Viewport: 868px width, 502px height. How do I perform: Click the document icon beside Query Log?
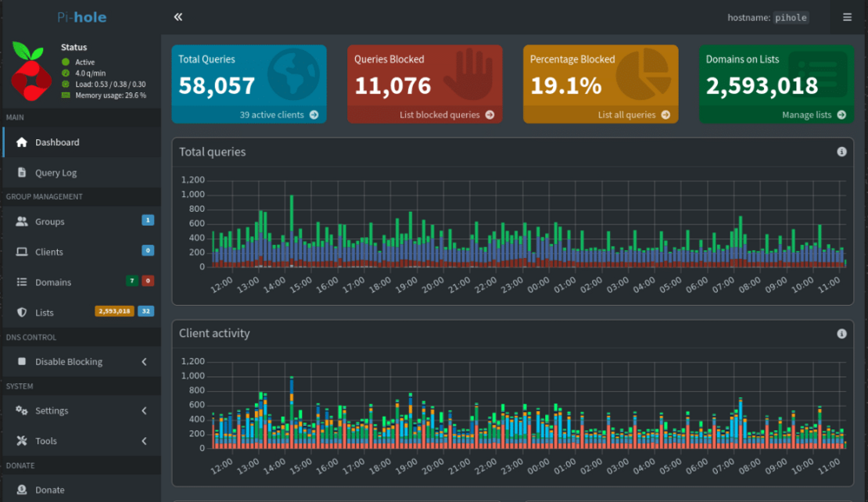click(x=23, y=173)
